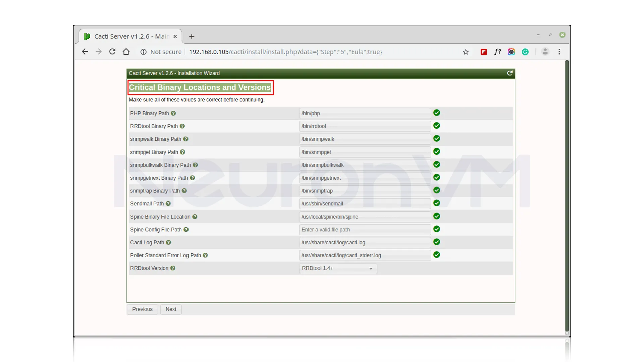Viewport: 644px width, 362px height.
Task: Click the help icon beside snmpgetnext Binary Path
Action: click(192, 178)
